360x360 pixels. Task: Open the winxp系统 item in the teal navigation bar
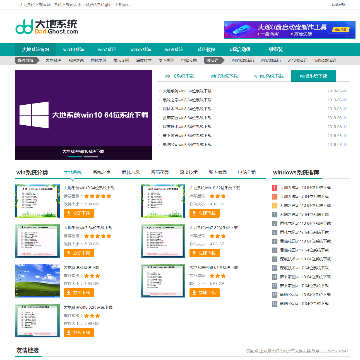tap(141, 49)
